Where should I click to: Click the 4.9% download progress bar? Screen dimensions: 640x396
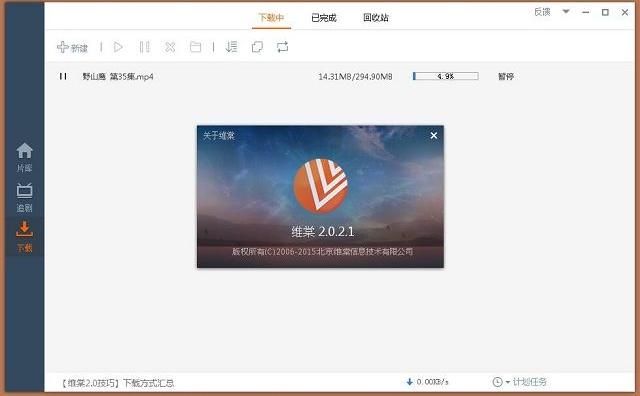(446, 76)
